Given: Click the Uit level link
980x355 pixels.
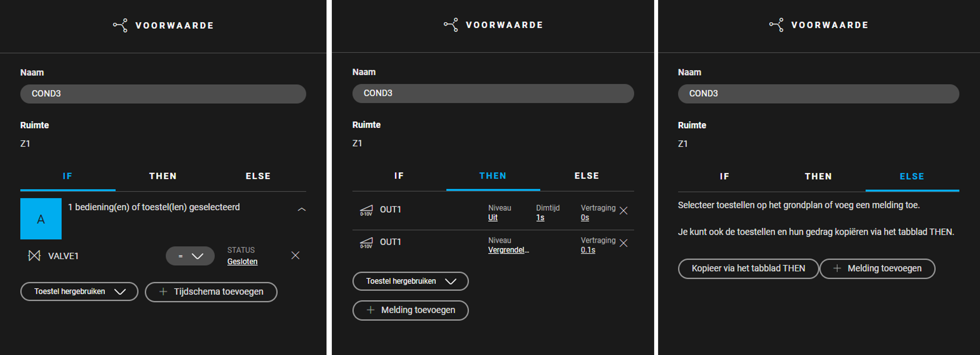Looking at the screenshot, I should coord(493,218).
